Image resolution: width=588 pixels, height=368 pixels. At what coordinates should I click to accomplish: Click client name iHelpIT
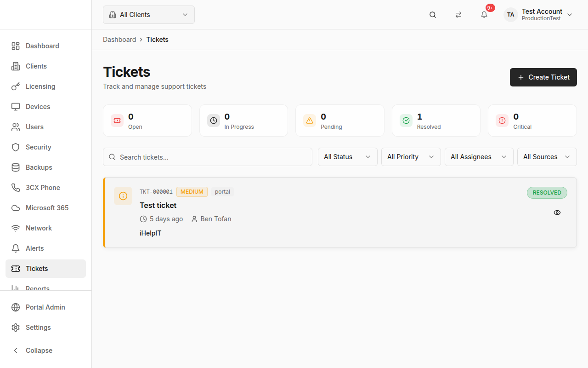click(151, 233)
